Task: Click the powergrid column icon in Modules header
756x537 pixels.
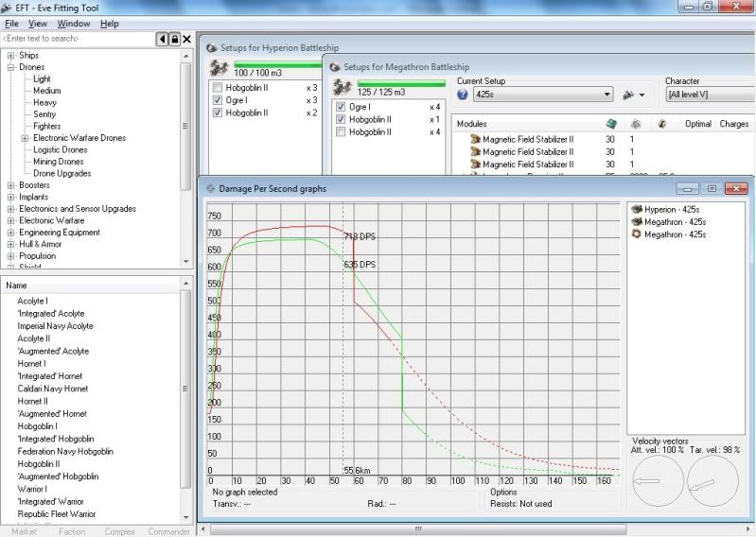Action: [636, 124]
